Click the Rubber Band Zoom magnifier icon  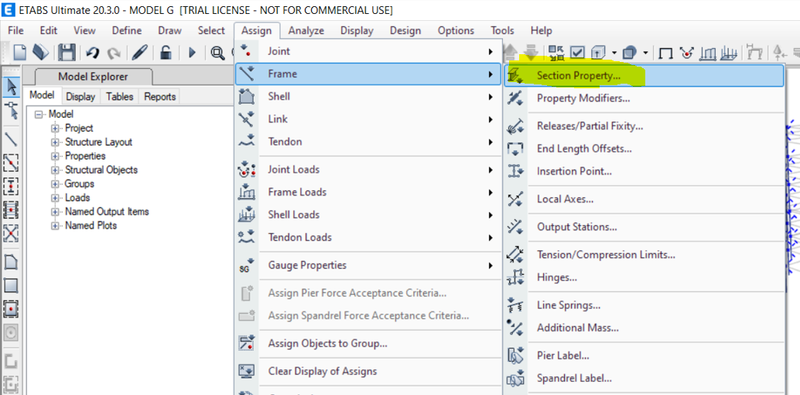tap(218, 53)
